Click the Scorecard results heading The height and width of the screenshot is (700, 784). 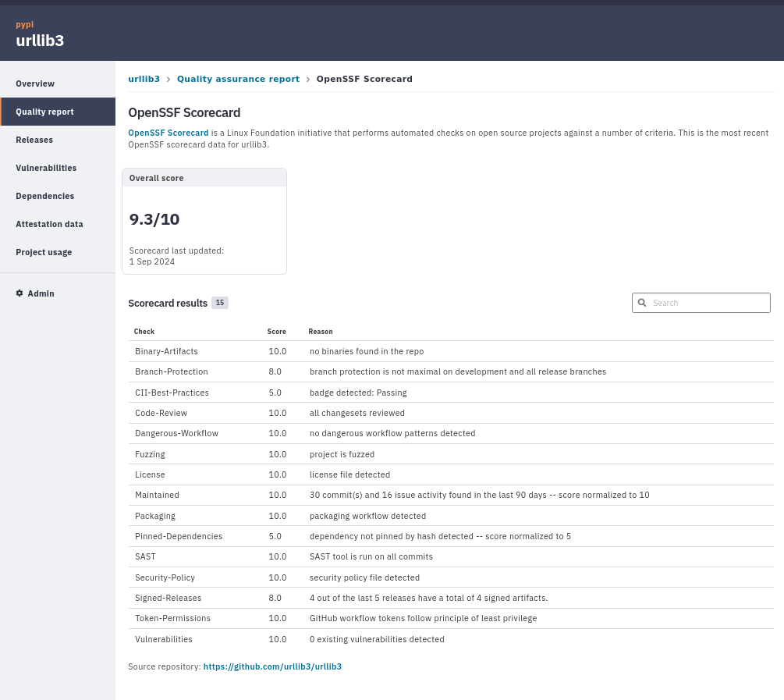pyautogui.click(x=168, y=304)
